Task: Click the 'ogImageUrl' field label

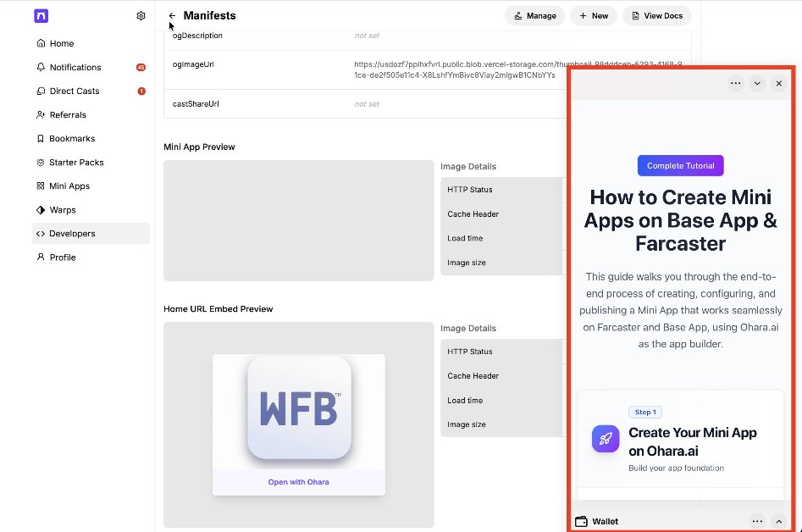Action: (193, 64)
